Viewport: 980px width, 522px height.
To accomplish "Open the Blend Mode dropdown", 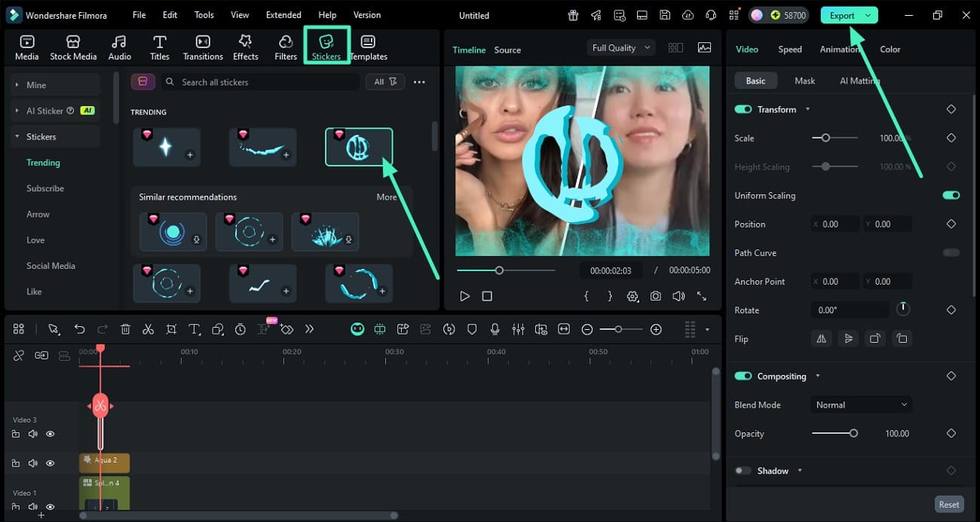I will pyautogui.click(x=861, y=404).
